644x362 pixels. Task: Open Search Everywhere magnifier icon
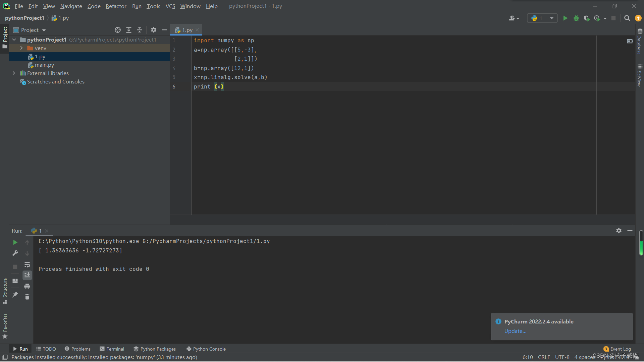(x=627, y=18)
